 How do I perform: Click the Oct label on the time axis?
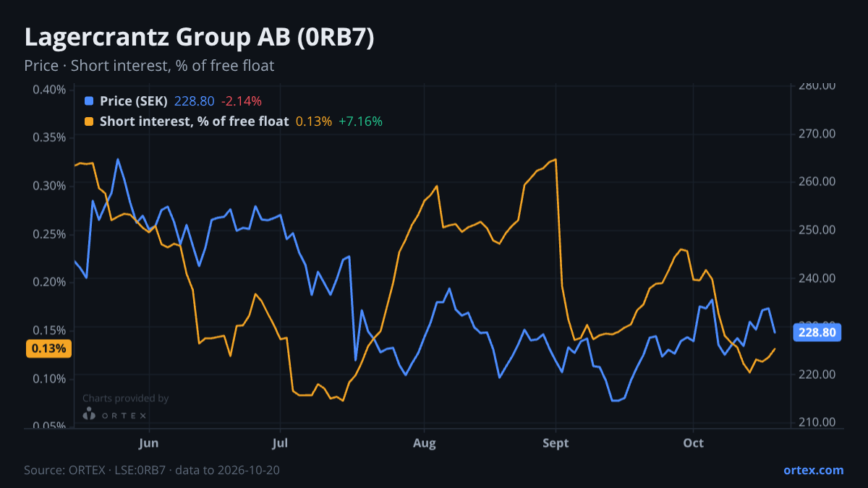pyautogui.click(x=694, y=442)
